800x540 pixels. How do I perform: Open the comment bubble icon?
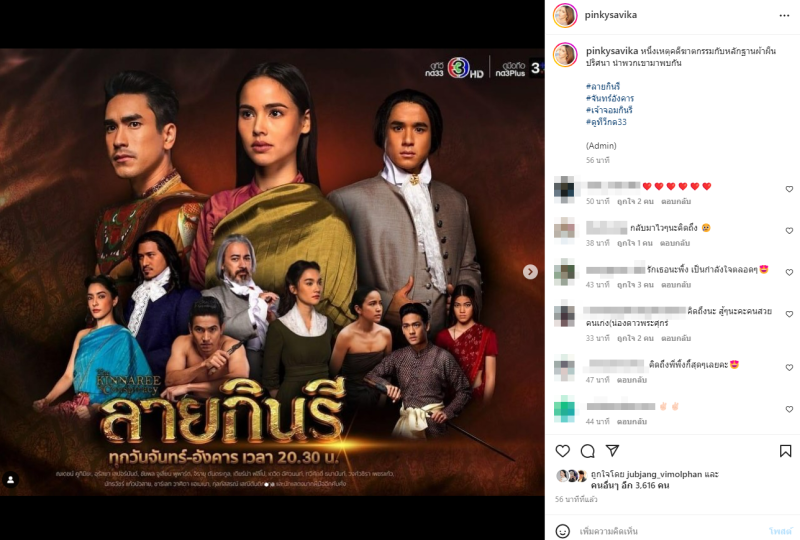point(588,451)
